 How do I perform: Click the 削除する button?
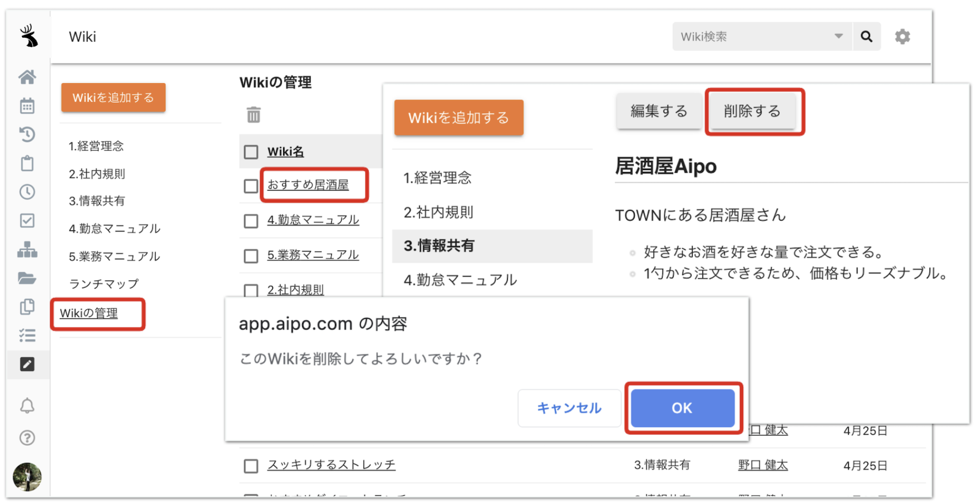click(x=752, y=111)
